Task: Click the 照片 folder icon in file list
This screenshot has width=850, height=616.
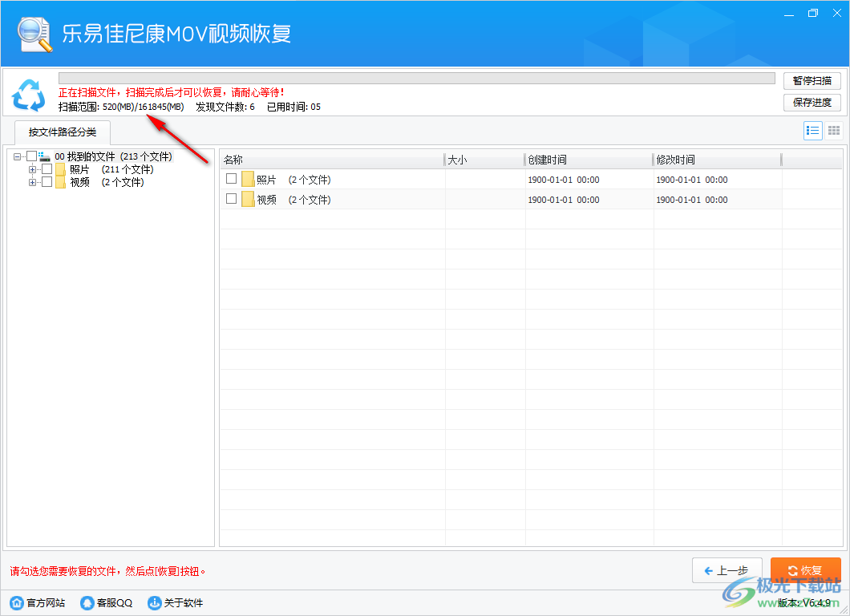Action: coord(248,179)
